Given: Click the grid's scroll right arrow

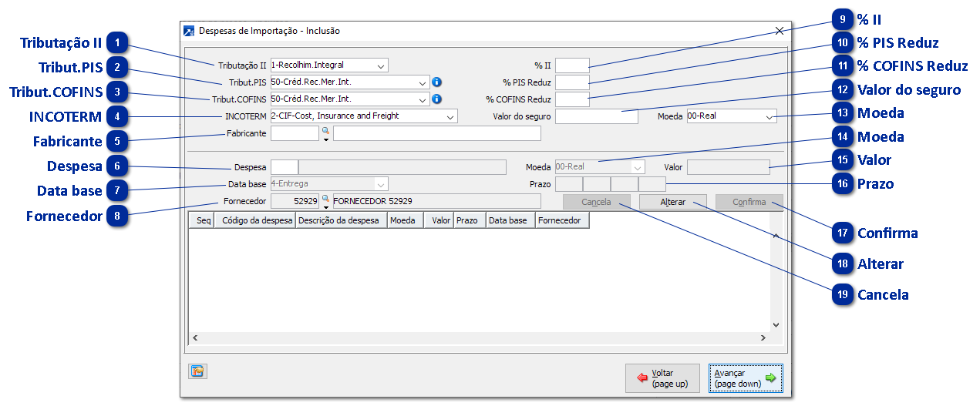Looking at the screenshot, I should point(763,337).
